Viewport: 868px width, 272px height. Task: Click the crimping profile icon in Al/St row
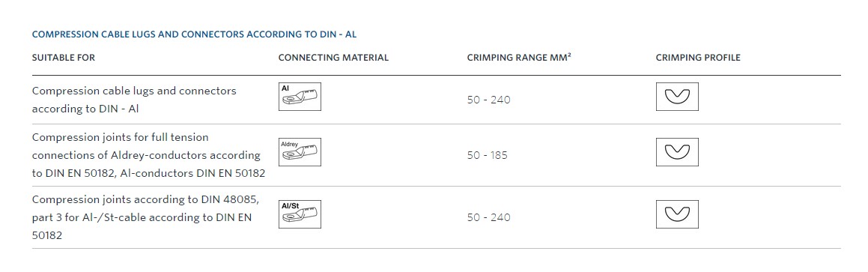[x=677, y=214]
